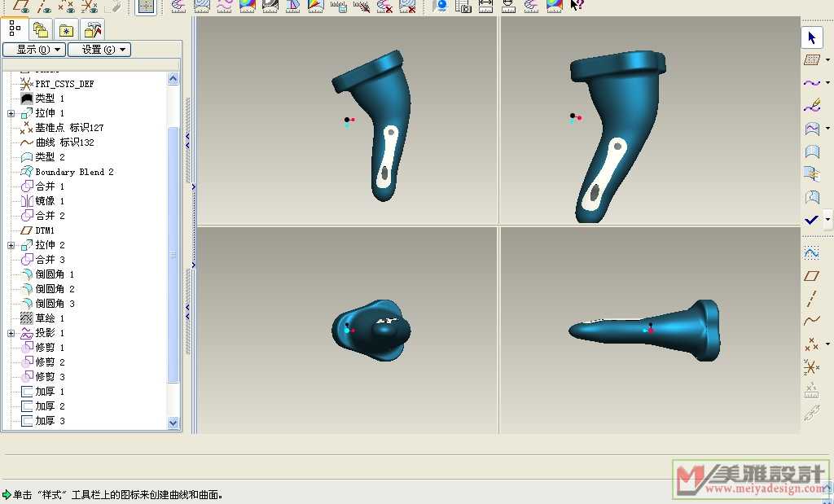Select Boundary Blend 2 in model tree
The height and width of the screenshot is (504, 834).
74,172
